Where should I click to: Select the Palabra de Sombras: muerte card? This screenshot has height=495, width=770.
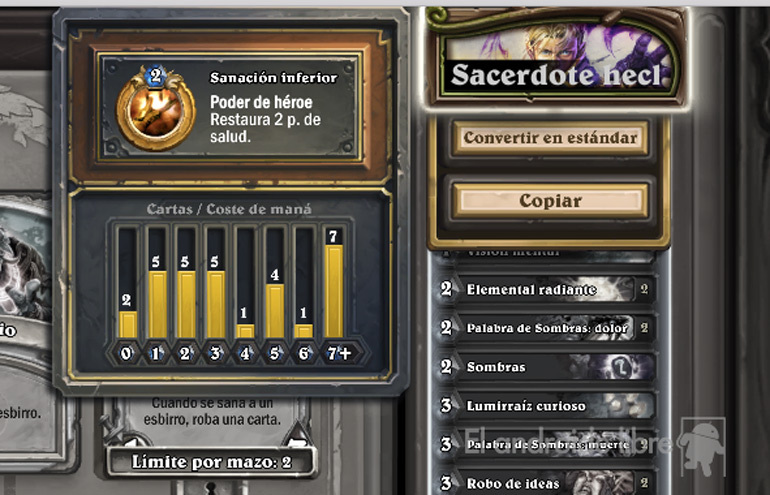tap(546, 445)
